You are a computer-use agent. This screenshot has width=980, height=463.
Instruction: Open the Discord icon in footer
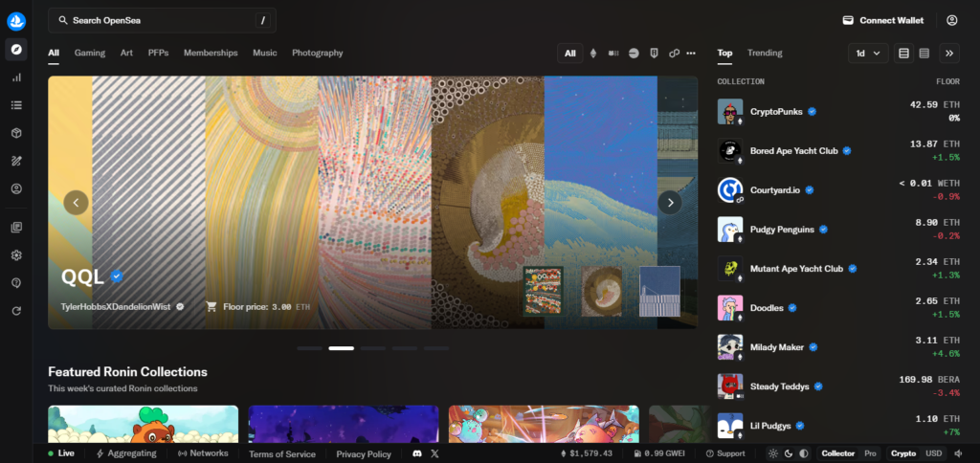417,453
